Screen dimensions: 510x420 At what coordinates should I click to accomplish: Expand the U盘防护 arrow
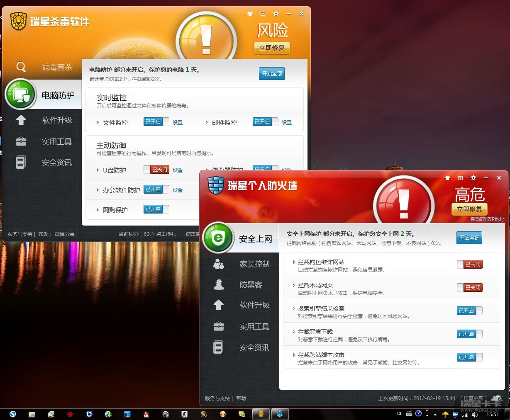click(98, 170)
